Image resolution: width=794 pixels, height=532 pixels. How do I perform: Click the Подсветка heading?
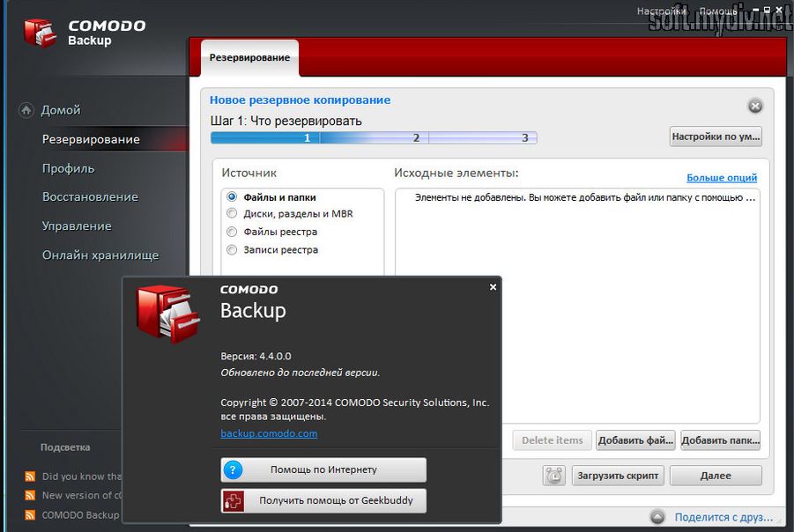click(65, 447)
